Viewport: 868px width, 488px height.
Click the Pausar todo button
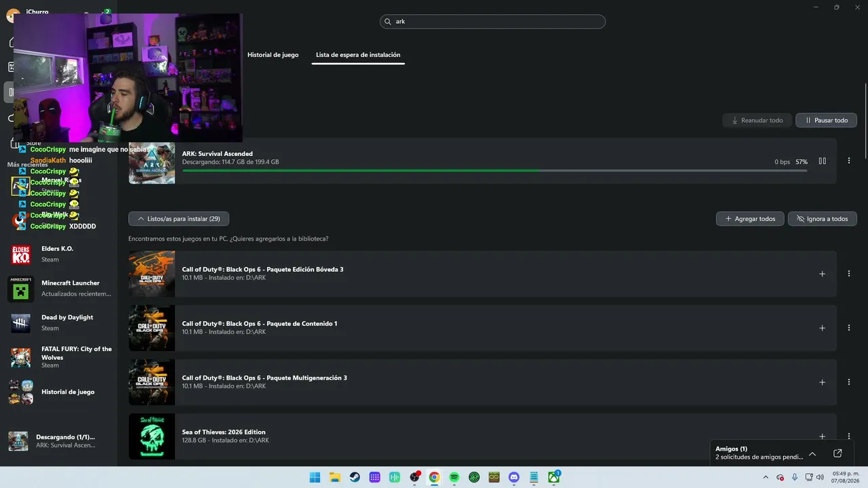click(x=826, y=121)
